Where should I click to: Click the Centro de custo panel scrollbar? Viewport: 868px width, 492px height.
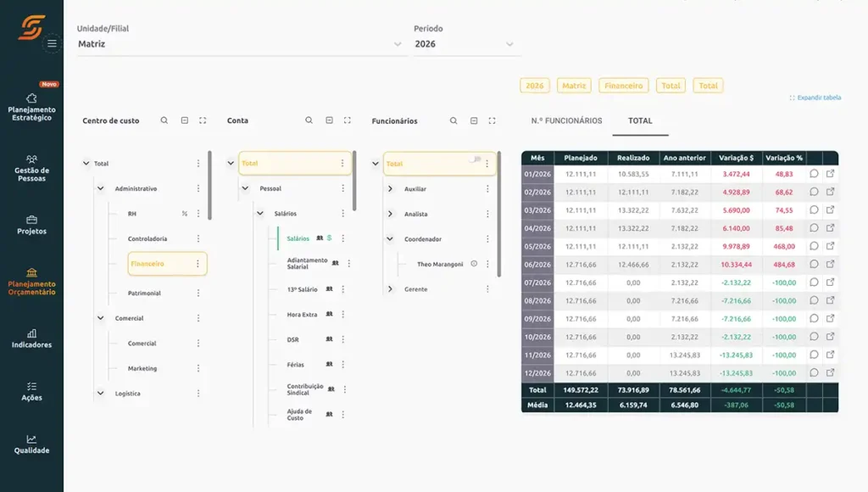coord(210,185)
